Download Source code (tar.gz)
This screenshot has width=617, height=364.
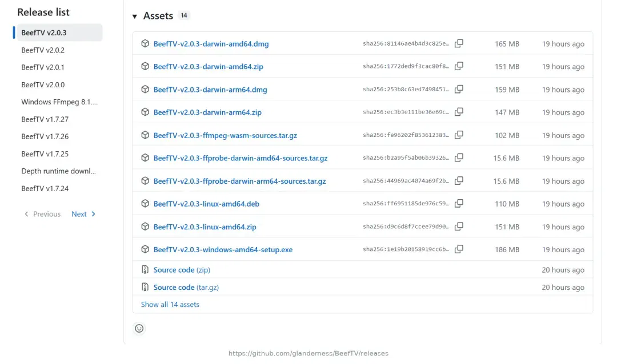186,287
